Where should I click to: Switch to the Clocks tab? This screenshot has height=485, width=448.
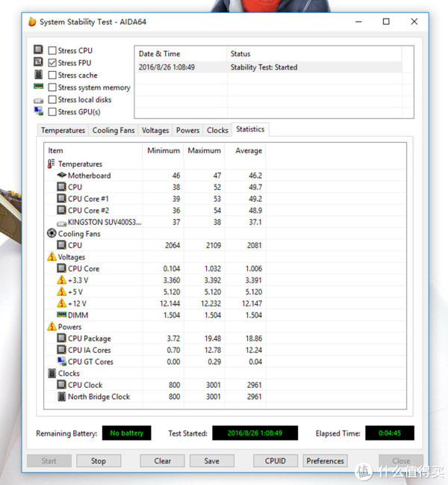[x=217, y=130]
